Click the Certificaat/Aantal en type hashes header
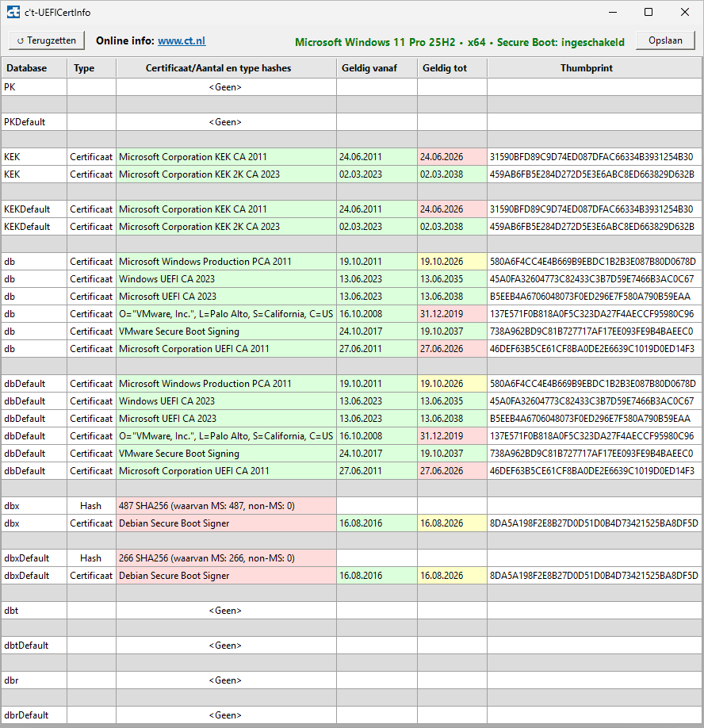The width and height of the screenshot is (704, 728). (226, 67)
